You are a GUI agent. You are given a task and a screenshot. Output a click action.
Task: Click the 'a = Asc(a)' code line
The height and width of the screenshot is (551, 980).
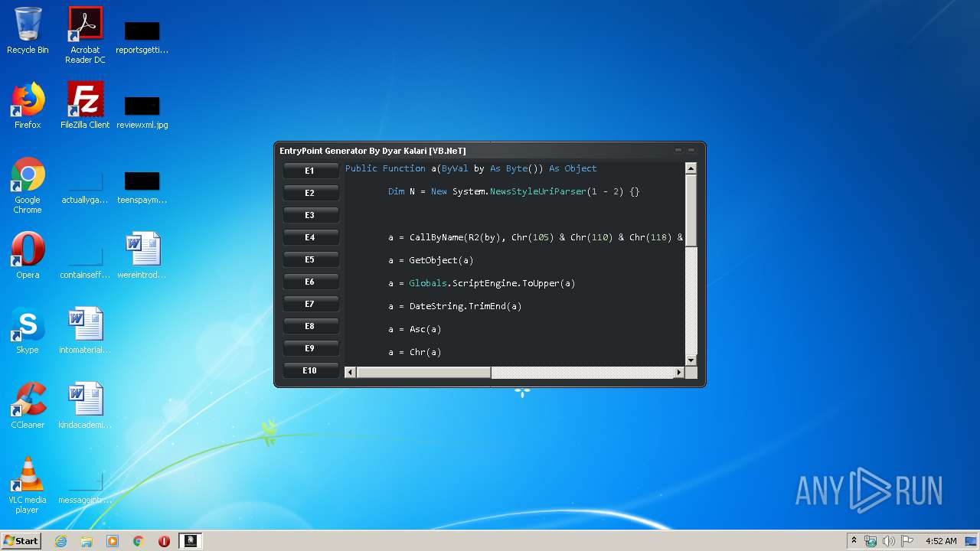coord(414,329)
